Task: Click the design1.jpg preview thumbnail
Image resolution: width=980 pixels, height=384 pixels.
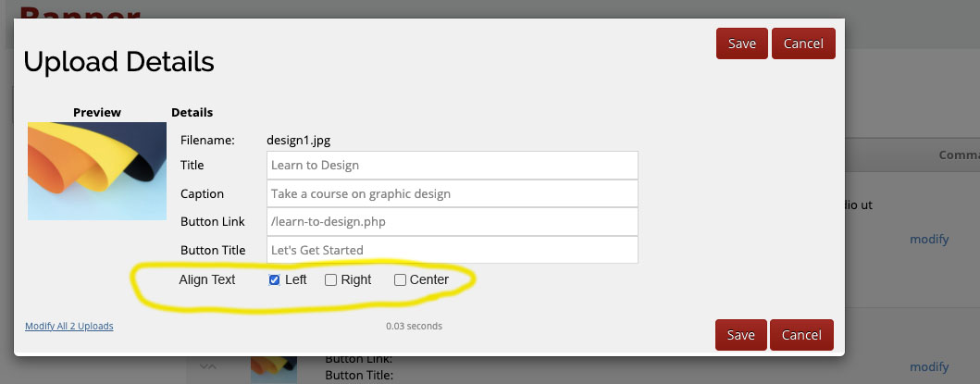Action: click(x=97, y=170)
